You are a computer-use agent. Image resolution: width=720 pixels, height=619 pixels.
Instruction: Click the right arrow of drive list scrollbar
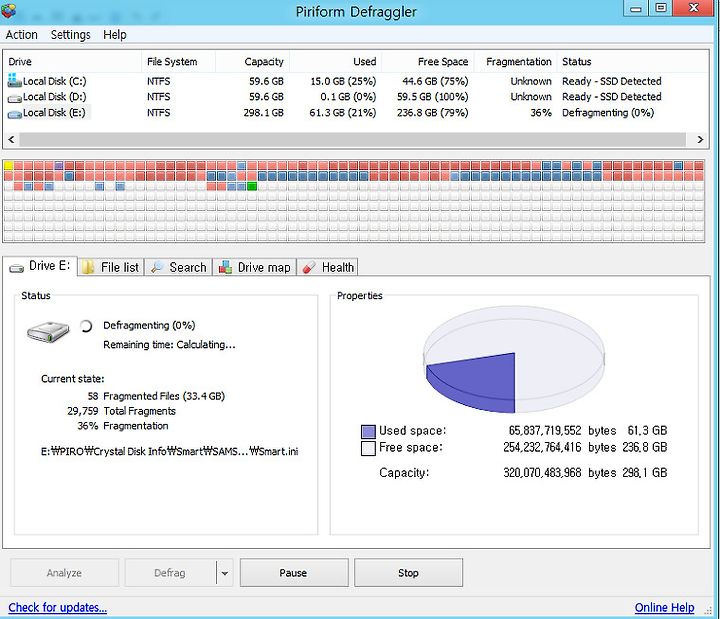699,139
